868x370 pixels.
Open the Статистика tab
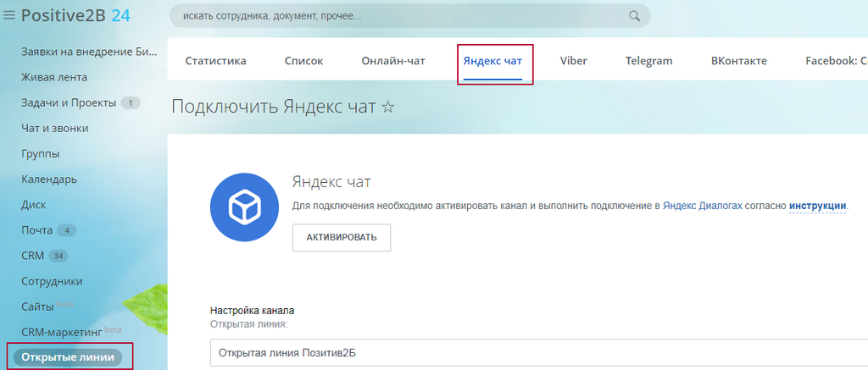coord(216,61)
